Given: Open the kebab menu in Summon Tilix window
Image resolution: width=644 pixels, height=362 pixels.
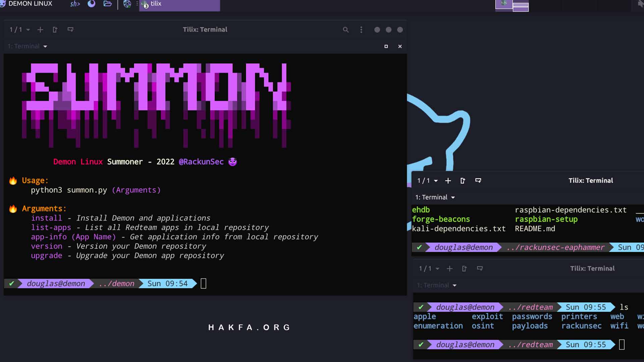Looking at the screenshot, I should tap(361, 30).
